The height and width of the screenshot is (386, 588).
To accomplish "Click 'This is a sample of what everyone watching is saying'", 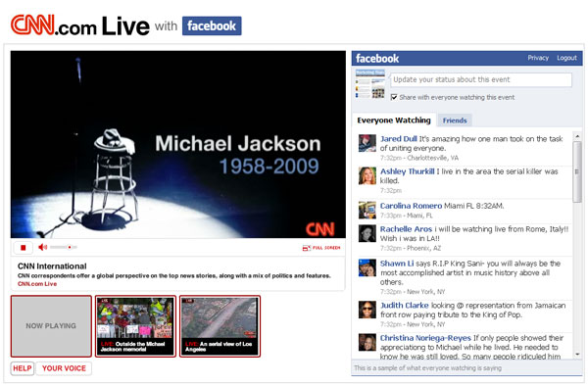I will 428,368.
